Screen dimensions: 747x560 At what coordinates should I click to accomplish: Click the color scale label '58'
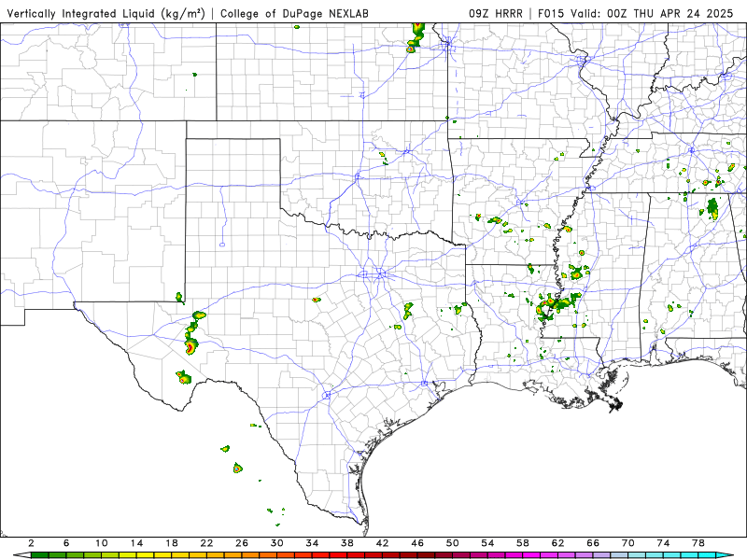523,543
